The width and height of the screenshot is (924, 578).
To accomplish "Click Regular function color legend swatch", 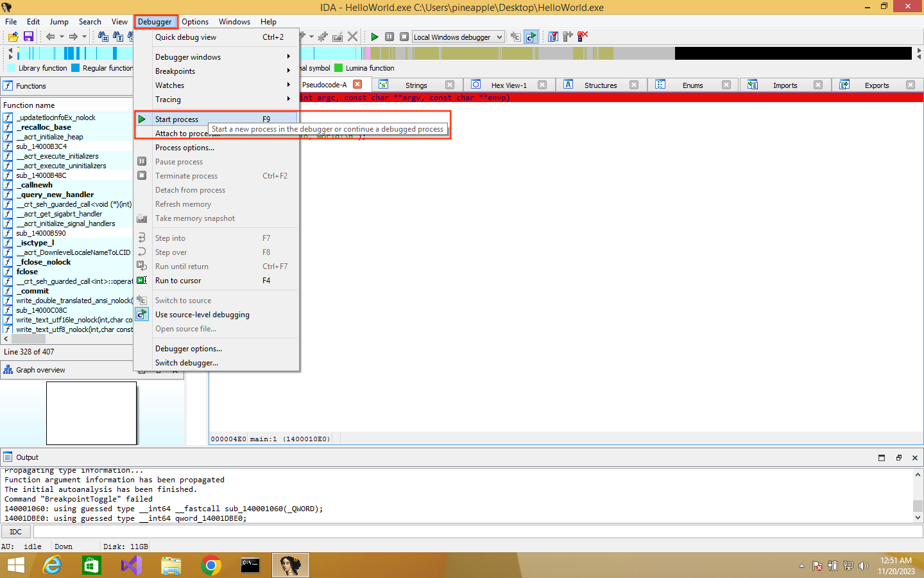I will [x=76, y=68].
